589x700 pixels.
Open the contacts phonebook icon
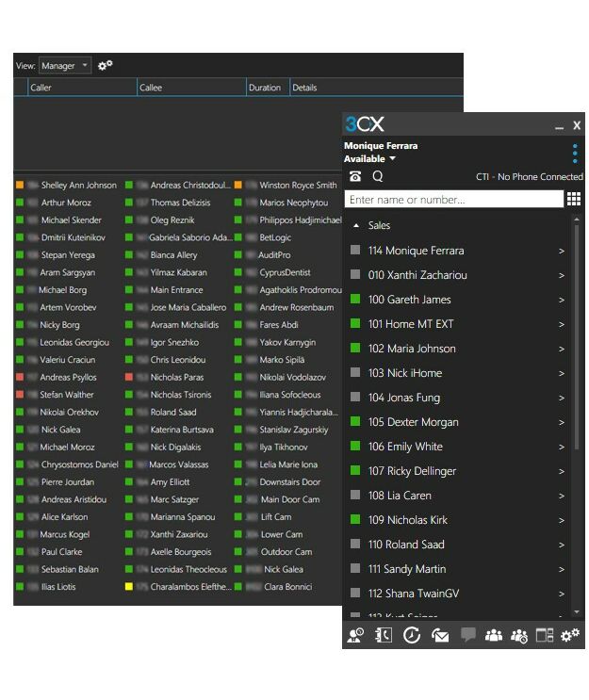click(383, 636)
